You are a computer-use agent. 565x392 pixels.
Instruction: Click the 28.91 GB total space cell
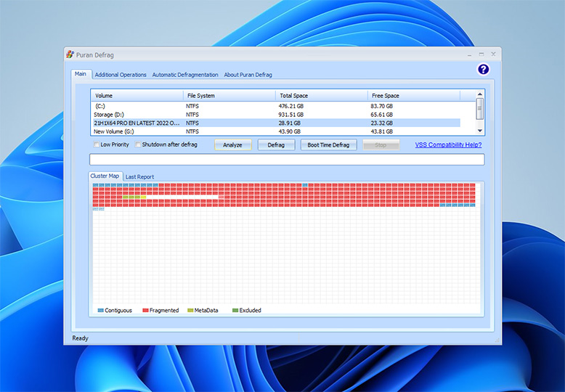pyautogui.click(x=289, y=123)
